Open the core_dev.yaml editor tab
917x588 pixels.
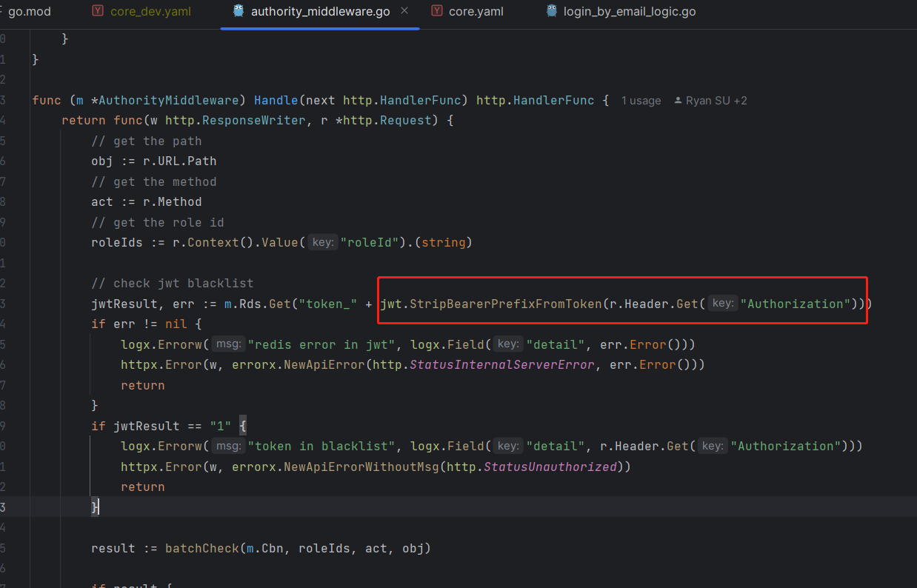[150, 12]
